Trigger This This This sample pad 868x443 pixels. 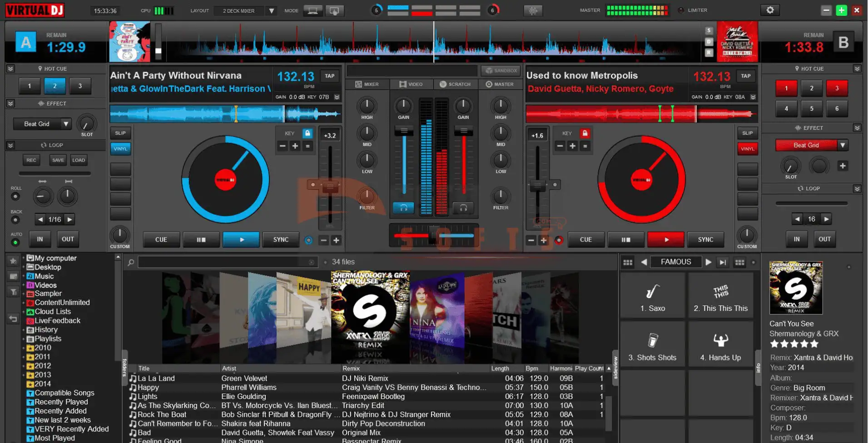point(720,295)
